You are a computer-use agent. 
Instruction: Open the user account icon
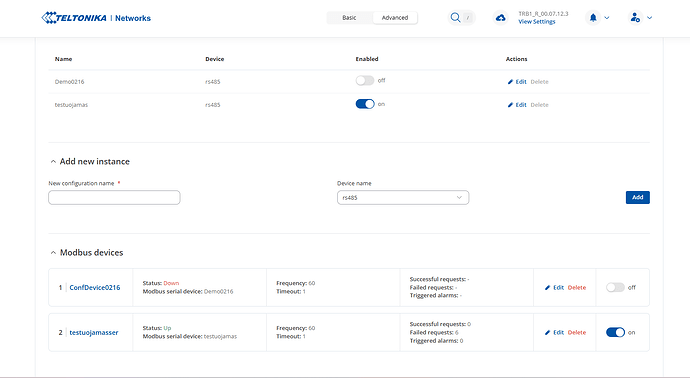pos(635,18)
